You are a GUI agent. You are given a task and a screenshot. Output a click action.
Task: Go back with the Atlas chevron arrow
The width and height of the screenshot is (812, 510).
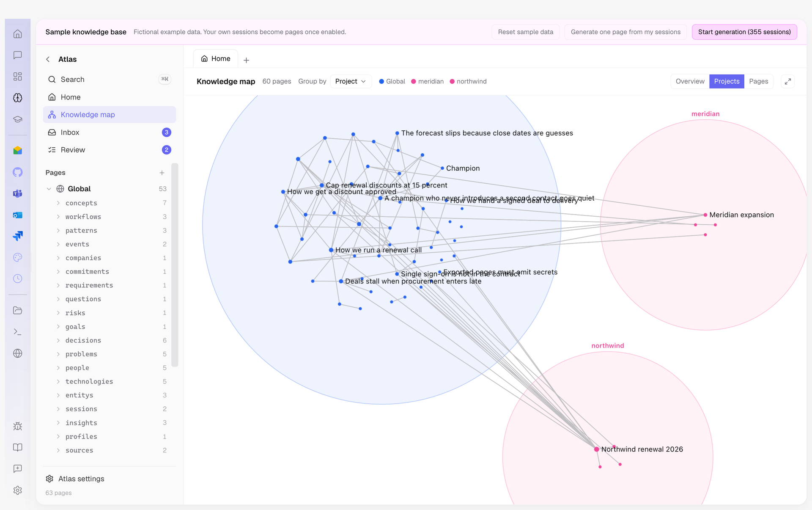[x=48, y=59]
